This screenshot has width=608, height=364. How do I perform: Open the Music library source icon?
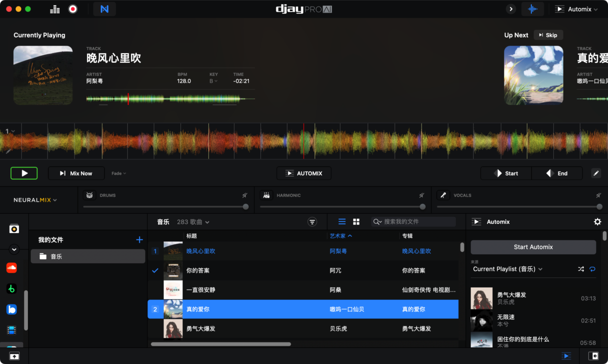pyautogui.click(x=14, y=229)
